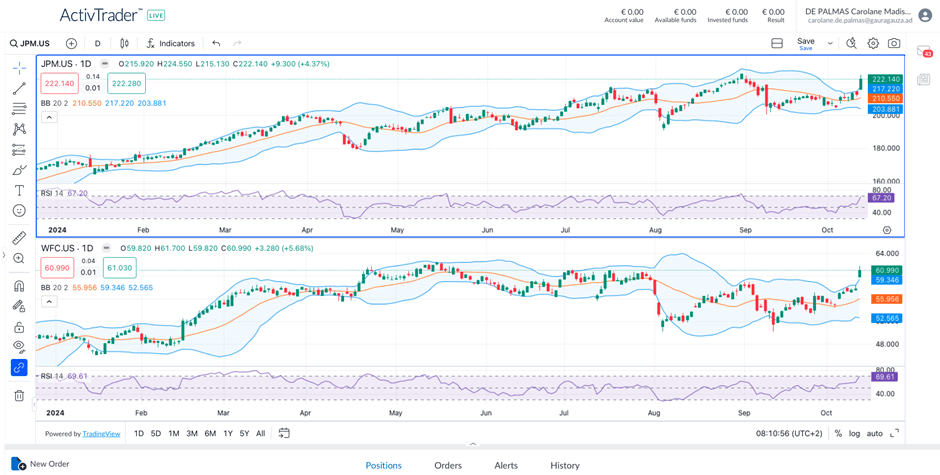Hide all drawings with the eye icon
940x475 pixels.
(x=19, y=347)
